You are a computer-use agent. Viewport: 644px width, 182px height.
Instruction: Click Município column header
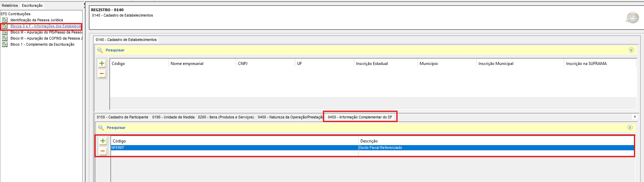click(447, 63)
